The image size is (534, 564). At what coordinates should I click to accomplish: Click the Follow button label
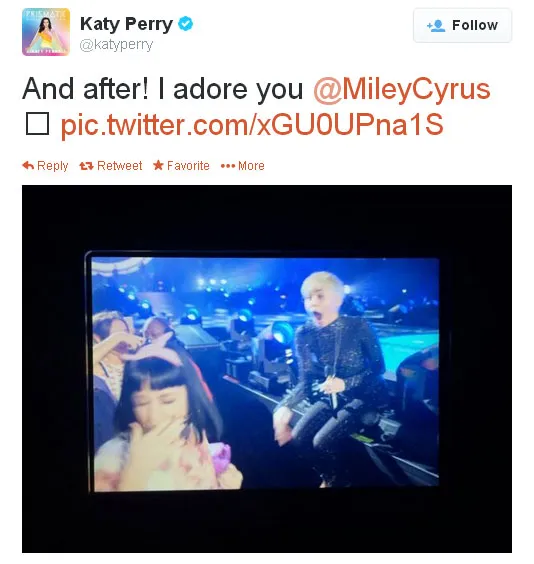[x=475, y=26]
